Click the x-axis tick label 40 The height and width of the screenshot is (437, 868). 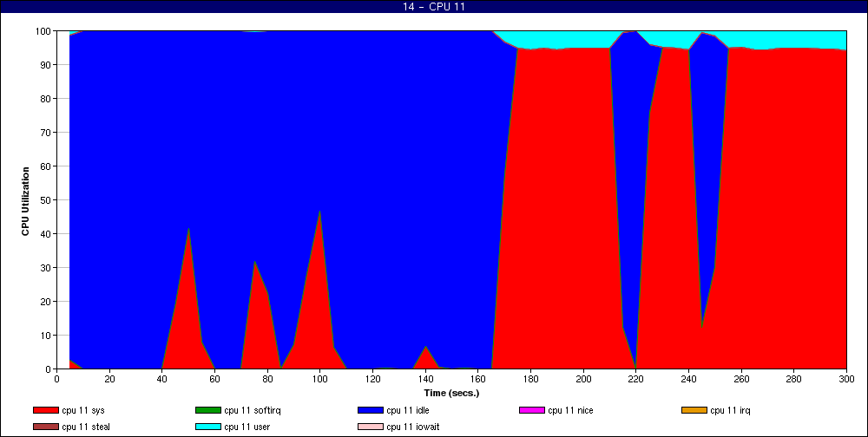[x=162, y=379]
